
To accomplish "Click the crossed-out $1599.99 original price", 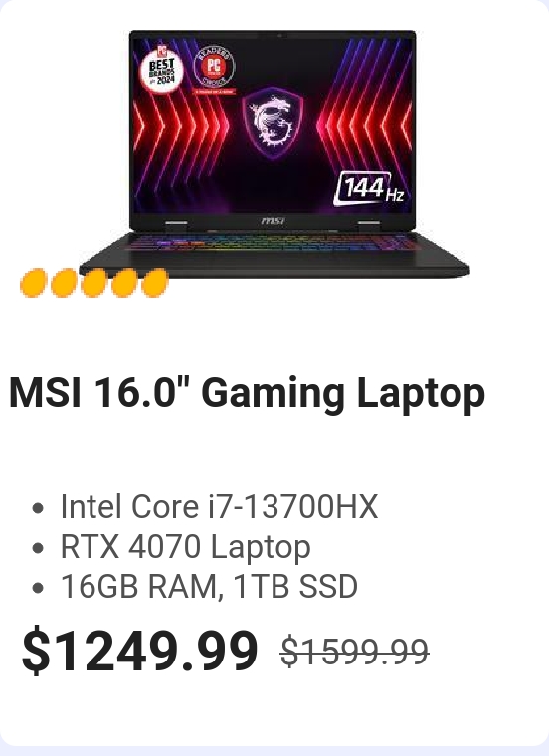I will (355, 652).
